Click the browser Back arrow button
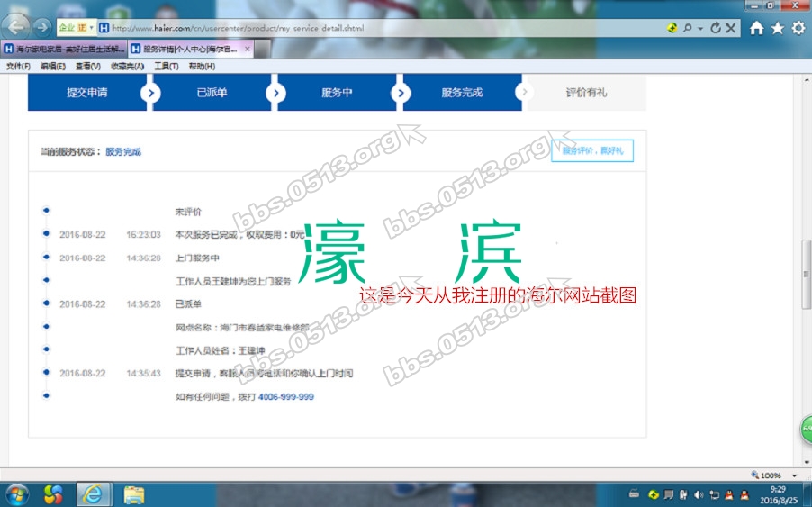 click(x=18, y=27)
